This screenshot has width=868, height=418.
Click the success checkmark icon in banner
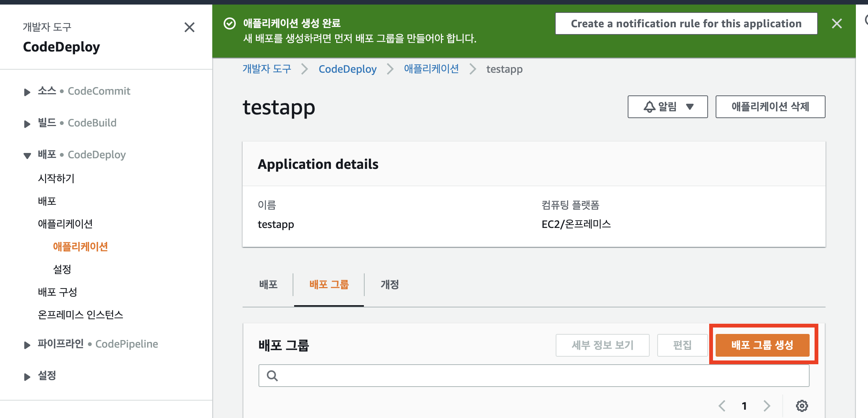click(229, 23)
